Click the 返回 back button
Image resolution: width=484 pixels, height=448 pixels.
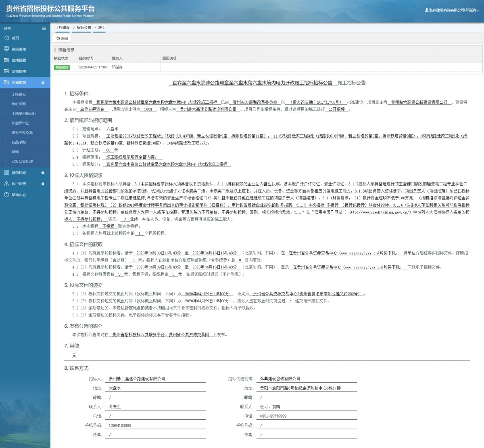point(62,38)
